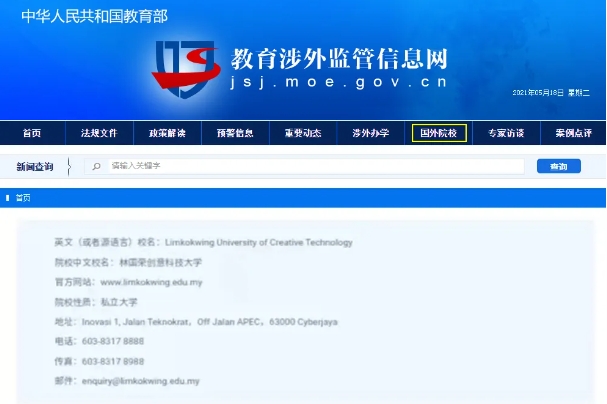Click the jsj.moe.gov.cn URL text
The height and width of the screenshot is (404, 607).
coord(339,82)
